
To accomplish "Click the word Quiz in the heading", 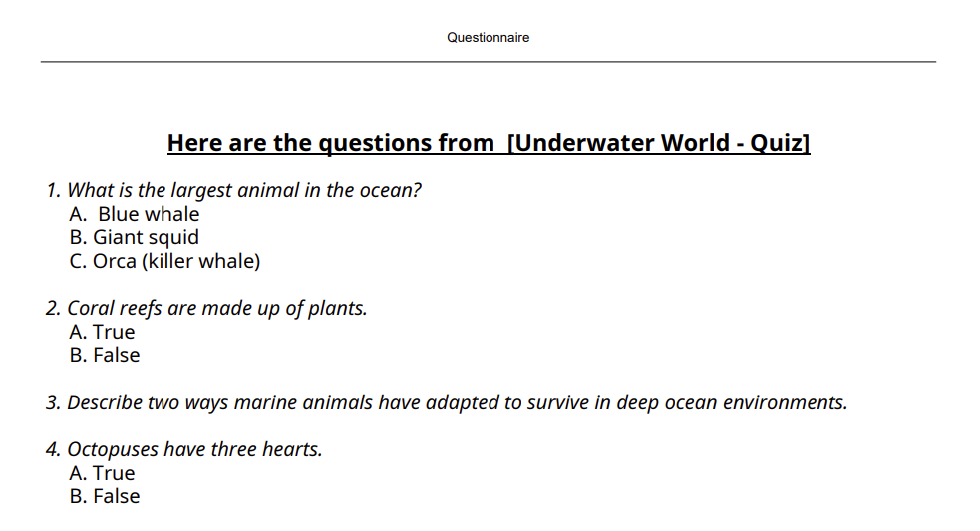I will (776, 143).
